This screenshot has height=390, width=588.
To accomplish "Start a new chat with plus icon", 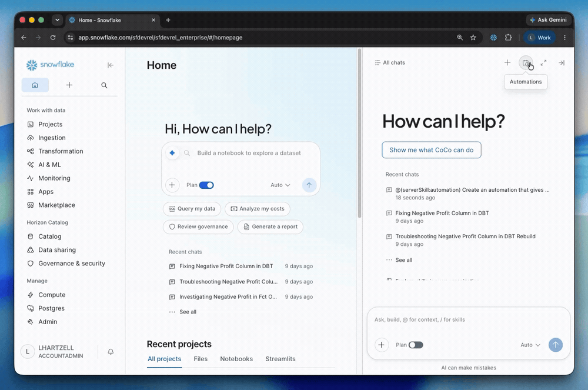I will 507,62.
